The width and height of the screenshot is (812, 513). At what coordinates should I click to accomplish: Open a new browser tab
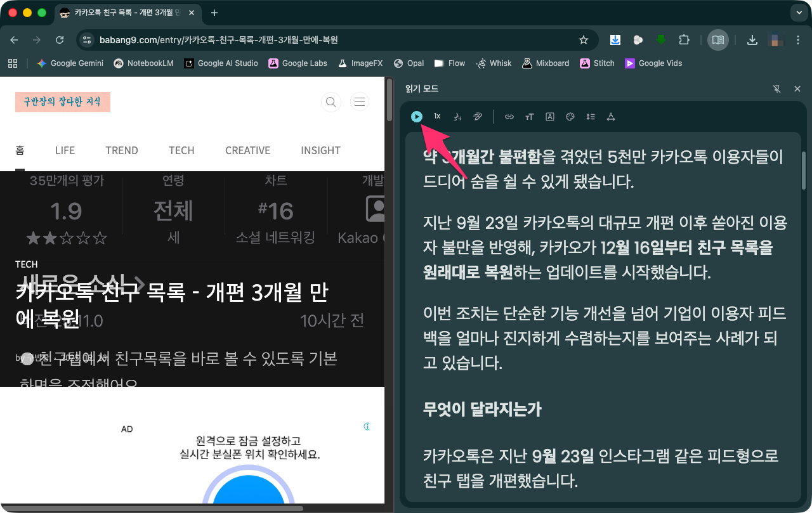click(214, 13)
